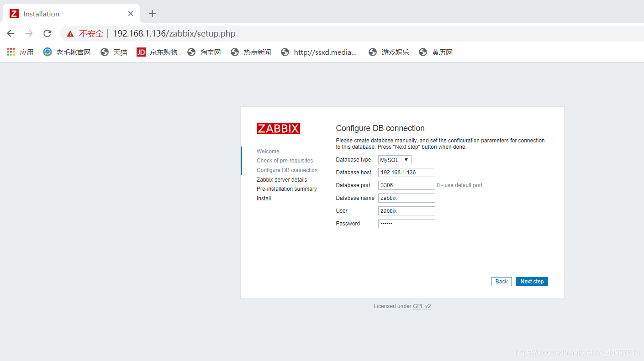Click the Next step button

tap(532, 282)
